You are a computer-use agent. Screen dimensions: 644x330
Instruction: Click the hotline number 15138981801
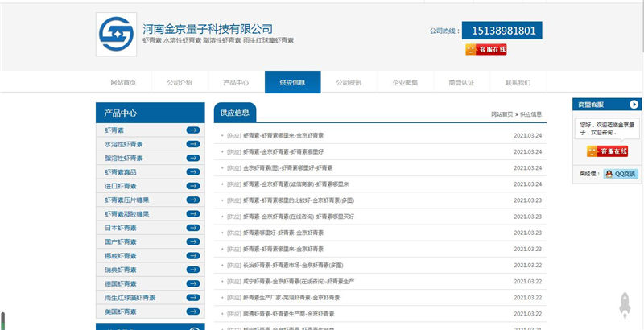502,31
